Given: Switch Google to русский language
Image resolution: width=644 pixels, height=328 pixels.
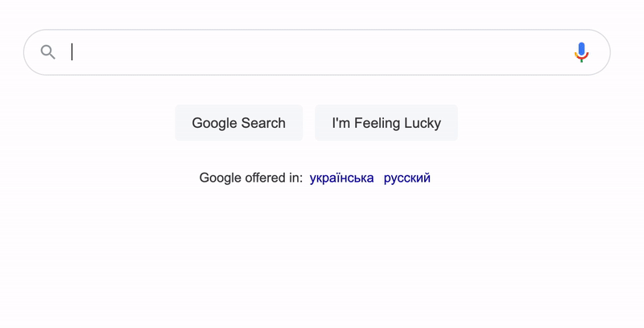Looking at the screenshot, I should [x=407, y=178].
